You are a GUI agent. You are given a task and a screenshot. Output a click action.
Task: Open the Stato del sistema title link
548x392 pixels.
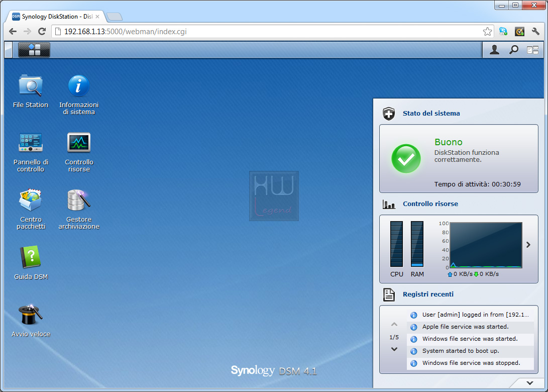tap(431, 113)
